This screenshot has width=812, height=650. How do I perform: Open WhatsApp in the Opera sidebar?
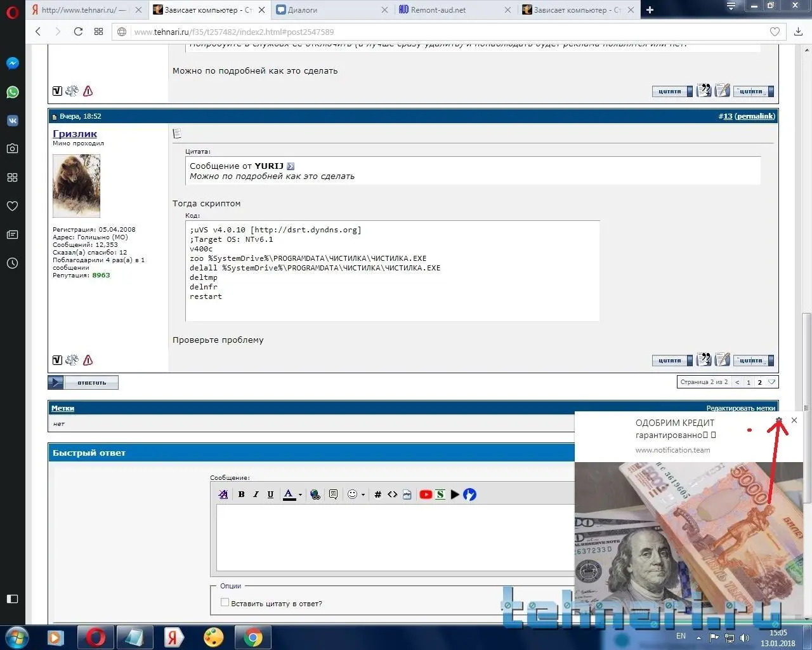[x=13, y=92]
